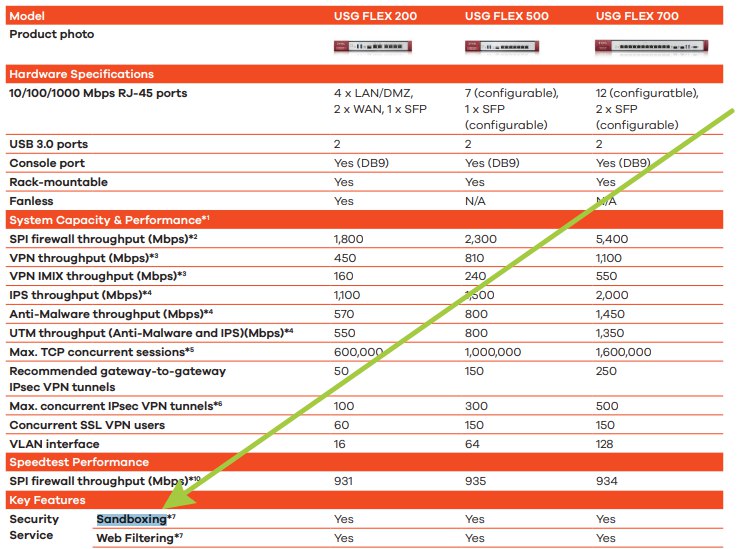This screenshot has height=549, width=749.
Task: Click the 'Console port' row label
Action: pyautogui.click(x=47, y=163)
